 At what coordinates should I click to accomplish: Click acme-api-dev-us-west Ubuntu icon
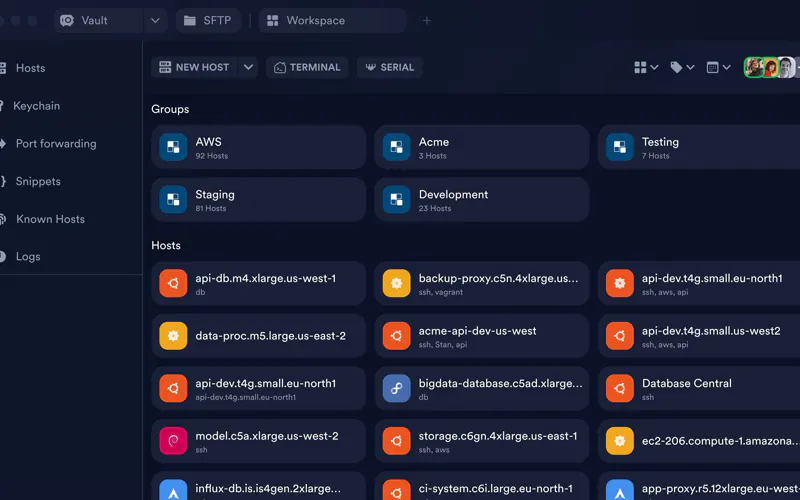[396, 336]
